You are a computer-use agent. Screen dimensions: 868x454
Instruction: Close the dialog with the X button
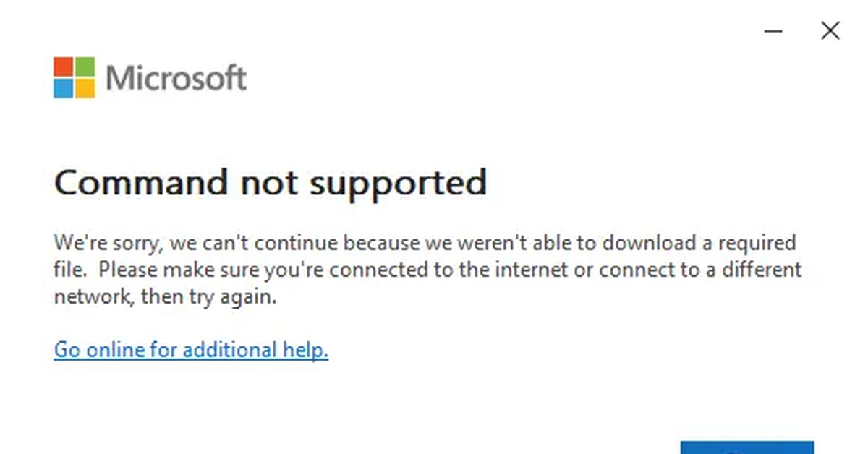coord(830,31)
